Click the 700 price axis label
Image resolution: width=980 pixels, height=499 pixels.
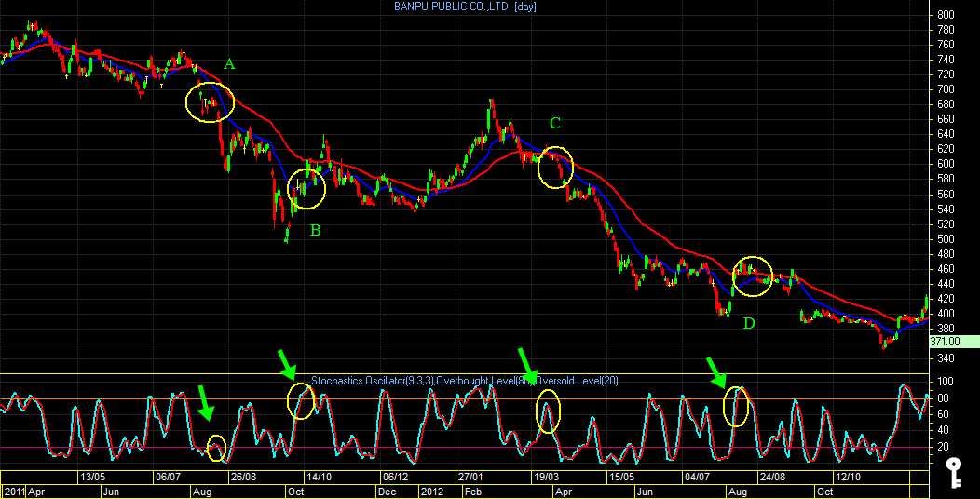click(945, 90)
